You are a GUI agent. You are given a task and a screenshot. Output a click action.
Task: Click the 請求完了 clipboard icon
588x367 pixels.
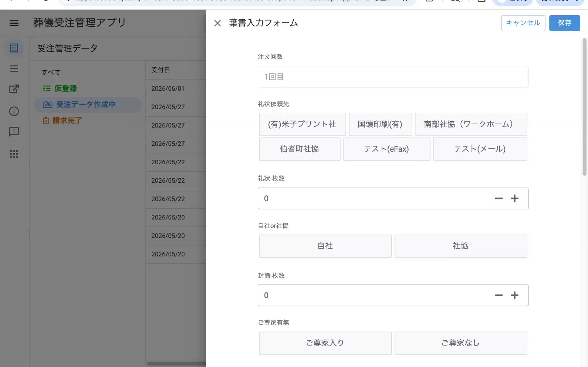point(46,121)
